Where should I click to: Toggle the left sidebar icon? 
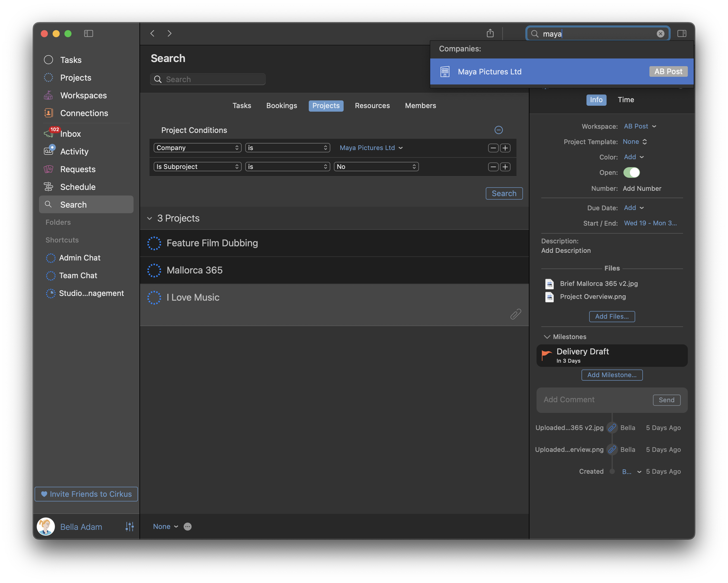coord(88,33)
